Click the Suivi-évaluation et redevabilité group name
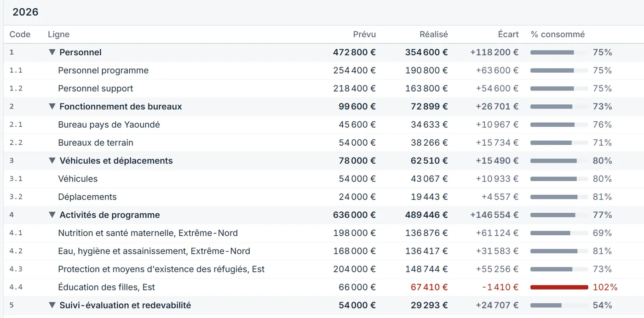644x318 pixels. 125,305
